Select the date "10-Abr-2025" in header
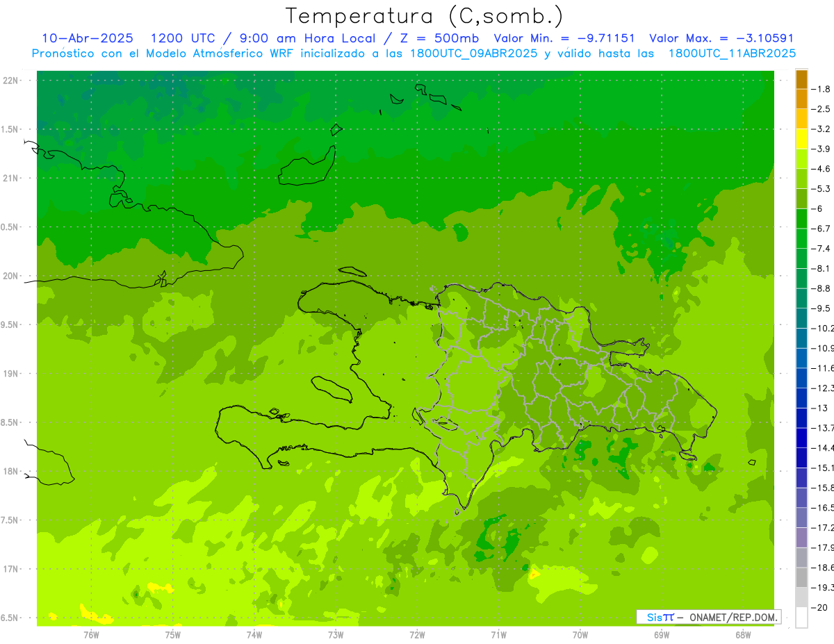Screen dimensions: 834x644 click(88, 39)
